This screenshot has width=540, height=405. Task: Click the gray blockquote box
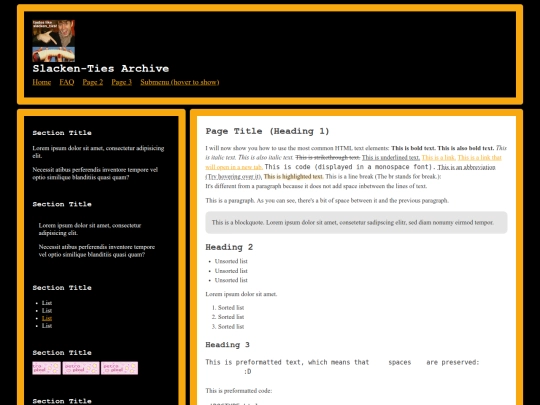[x=356, y=222]
